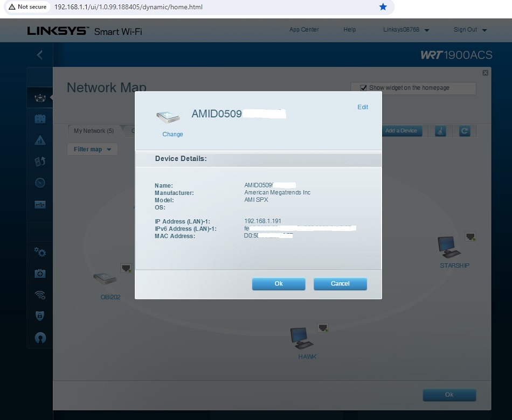Open Network Map in the sidebar
The width and height of the screenshot is (512, 420).
coord(40,97)
